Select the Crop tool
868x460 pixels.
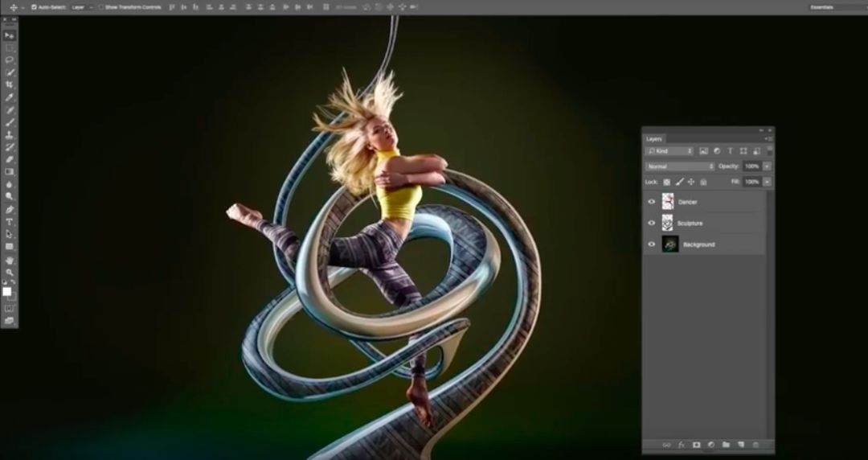coord(10,84)
